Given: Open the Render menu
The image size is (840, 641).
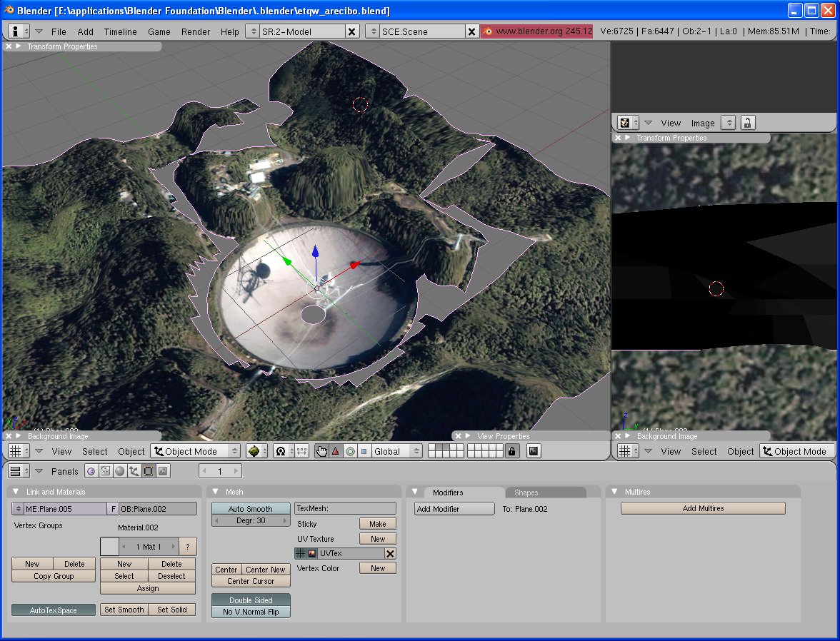Looking at the screenshot, I should pos(196,31).
